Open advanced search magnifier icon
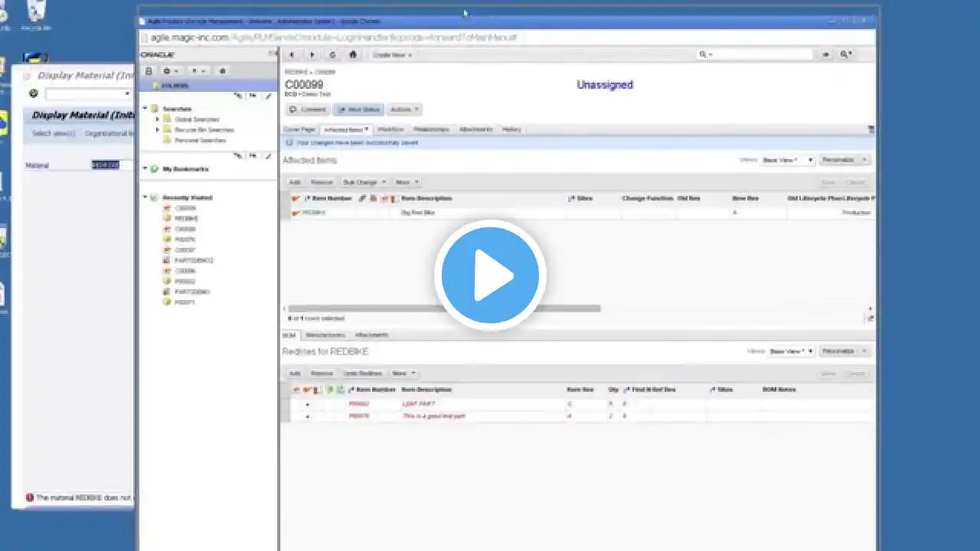The image size is (980, 551). click(846, 55)
